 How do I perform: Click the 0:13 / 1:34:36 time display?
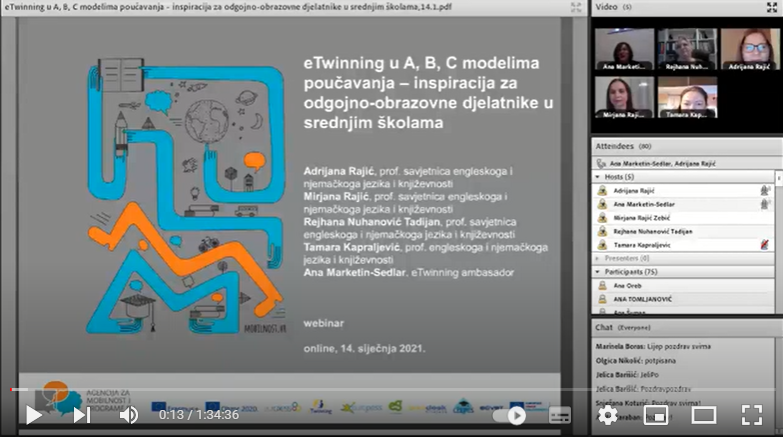point(199,415)
